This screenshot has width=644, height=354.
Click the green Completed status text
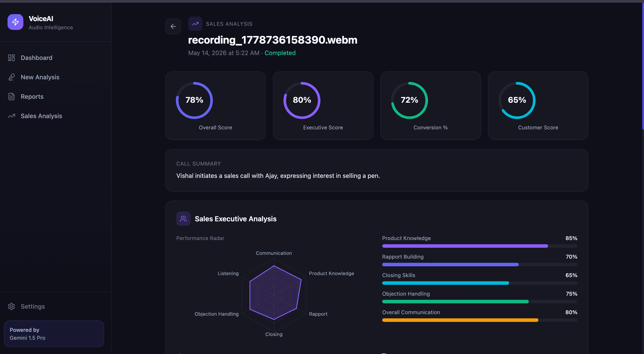(280, 53)
